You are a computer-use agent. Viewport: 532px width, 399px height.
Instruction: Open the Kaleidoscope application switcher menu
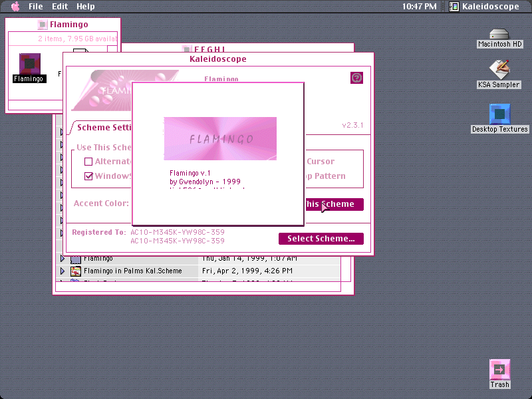484,7
